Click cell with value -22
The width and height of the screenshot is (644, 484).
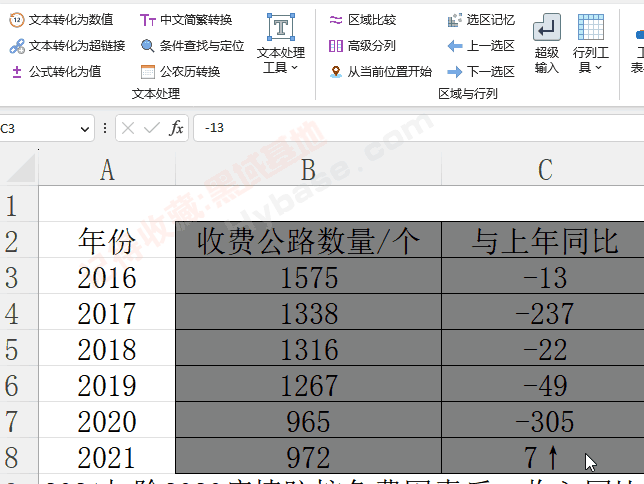(x=543, y=348)
